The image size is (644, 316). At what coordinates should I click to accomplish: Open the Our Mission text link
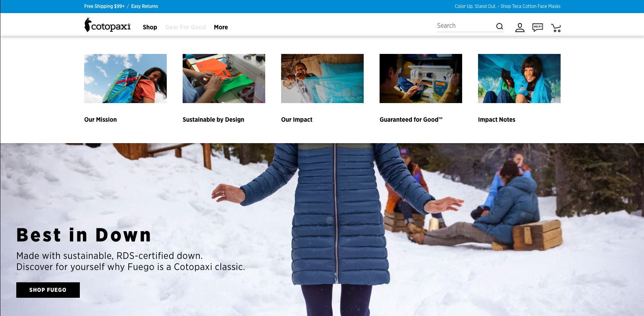click(100, 120)
